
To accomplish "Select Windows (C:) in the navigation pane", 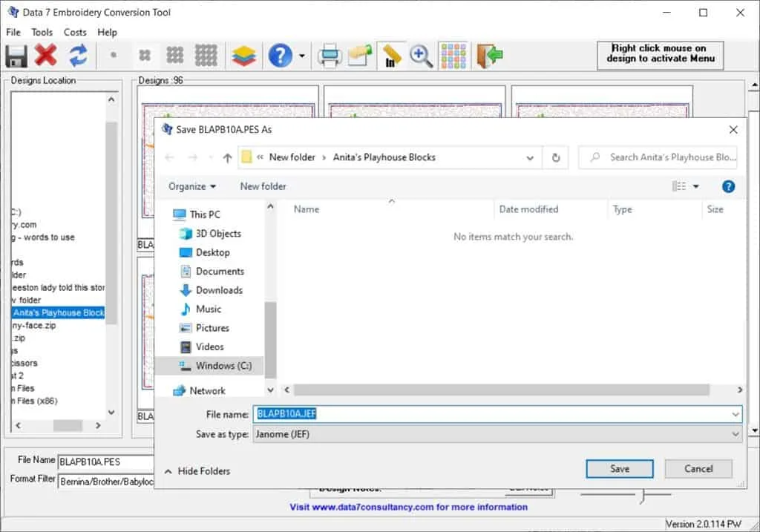I will (209, 366).
